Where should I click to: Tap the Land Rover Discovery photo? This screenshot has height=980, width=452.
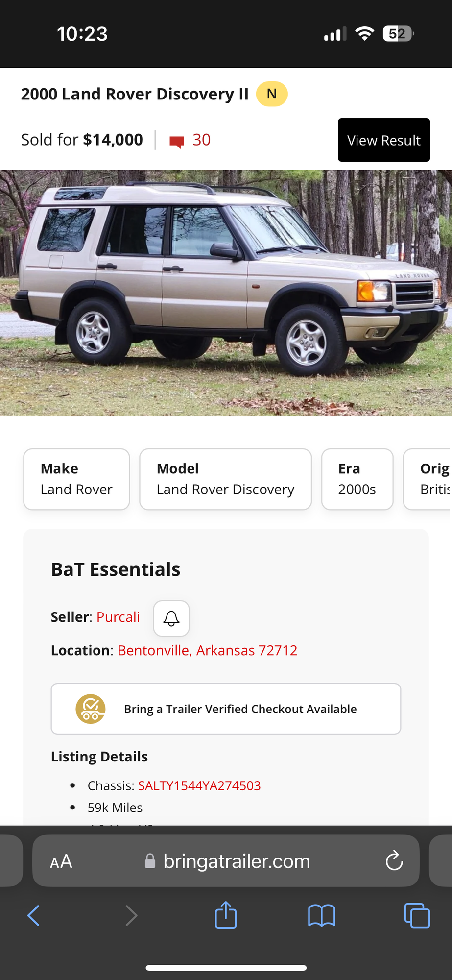coord(226,293)
